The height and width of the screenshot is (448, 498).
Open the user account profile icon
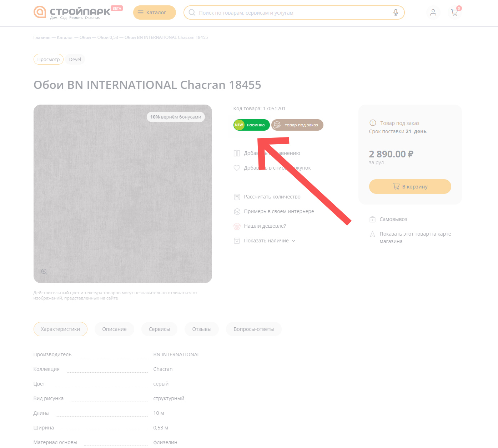click(x=433, y=12)
